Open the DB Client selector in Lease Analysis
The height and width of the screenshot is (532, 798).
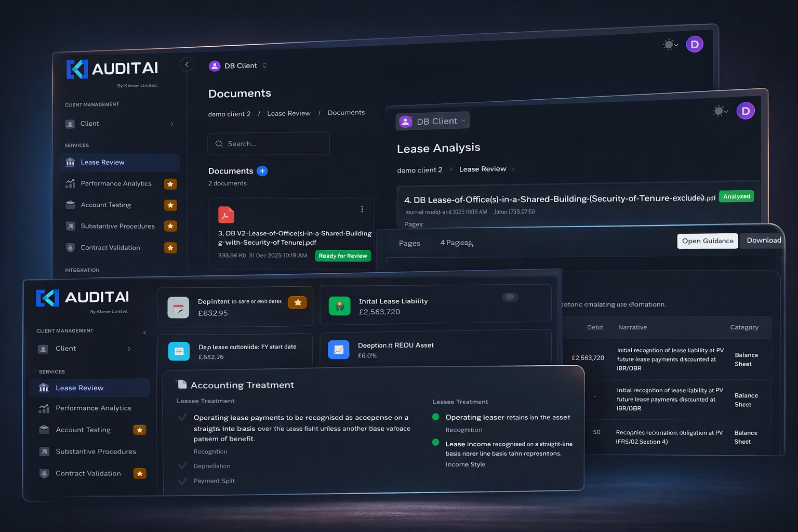432,121
